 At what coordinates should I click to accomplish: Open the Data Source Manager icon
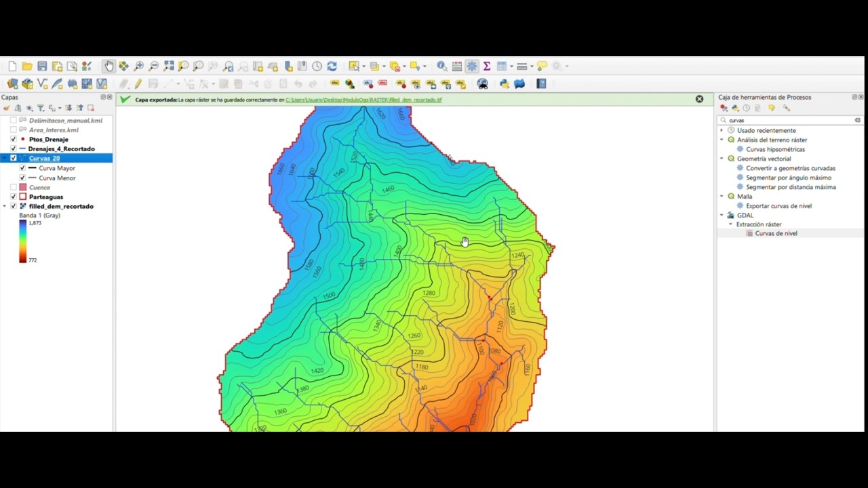tap(12, 84)
